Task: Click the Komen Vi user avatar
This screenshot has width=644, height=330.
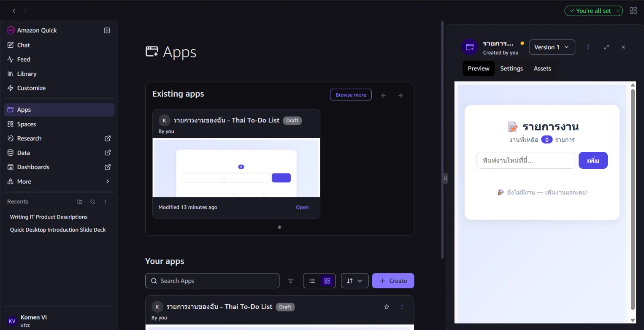Action: click(12, 321)
